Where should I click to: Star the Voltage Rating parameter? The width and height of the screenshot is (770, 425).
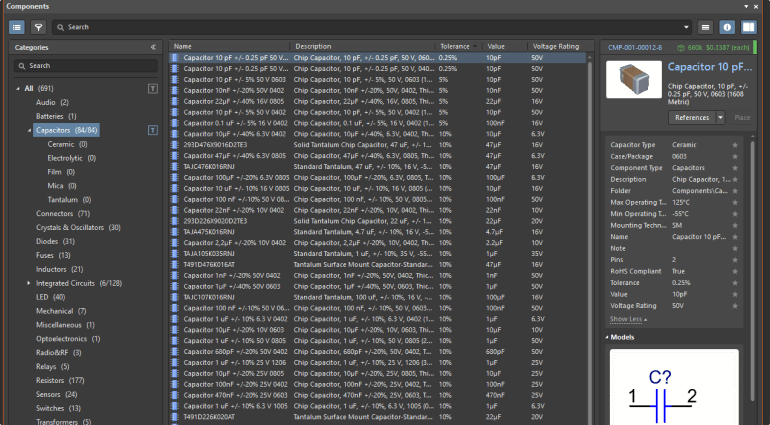pyautogui.click(x=736, y=305)
